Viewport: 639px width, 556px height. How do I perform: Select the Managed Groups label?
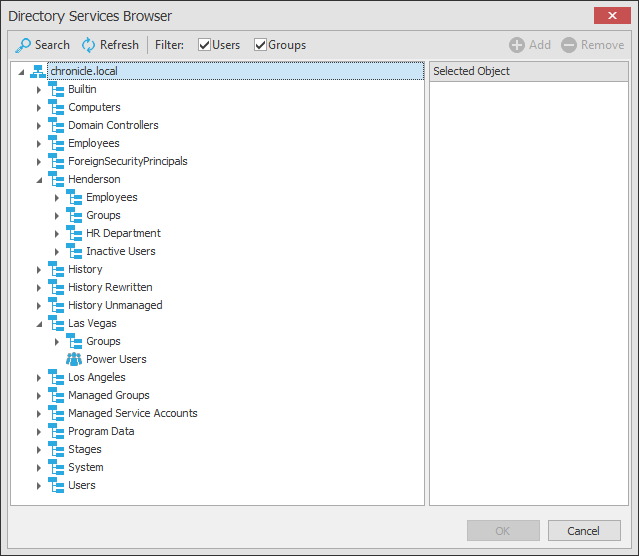click(x=109, y=395)
